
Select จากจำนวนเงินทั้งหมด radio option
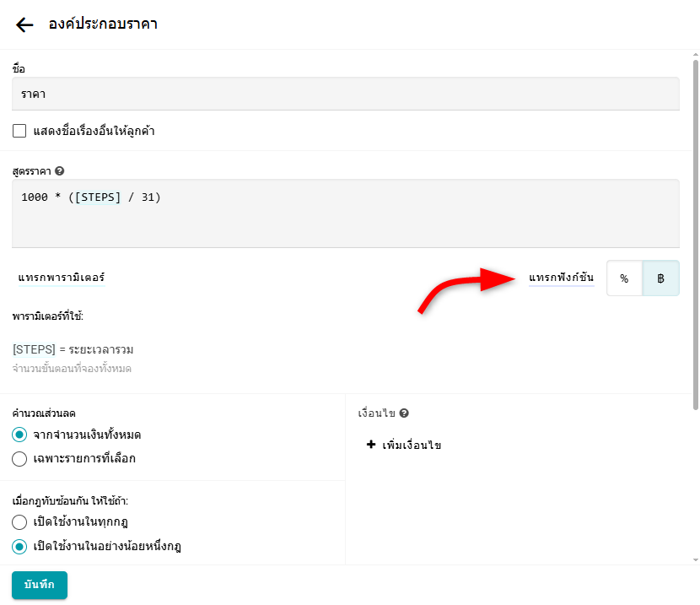[x=19, y=435]
